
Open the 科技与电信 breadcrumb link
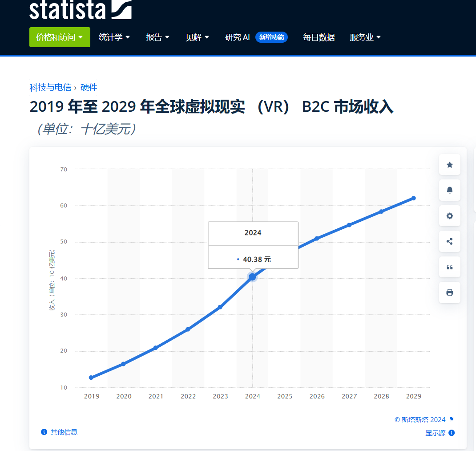point(50,88)
